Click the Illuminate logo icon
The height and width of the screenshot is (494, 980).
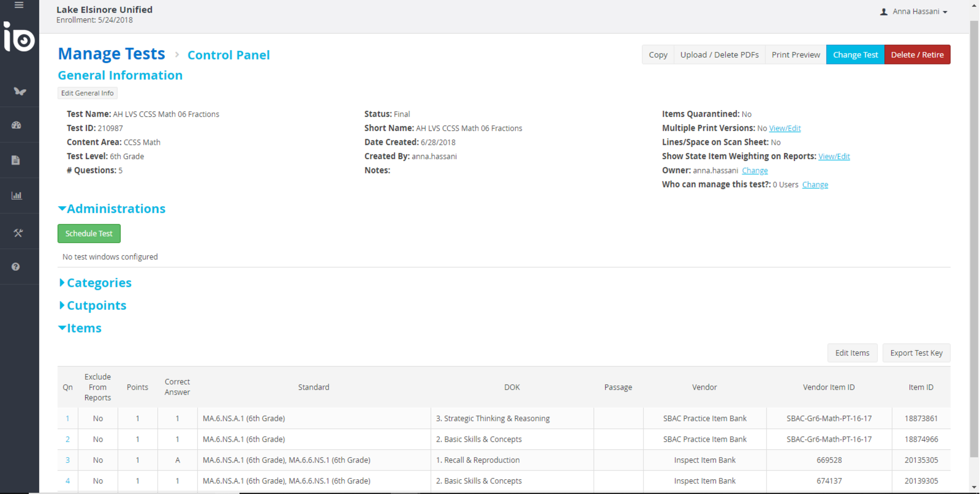[x=19, y=37]
